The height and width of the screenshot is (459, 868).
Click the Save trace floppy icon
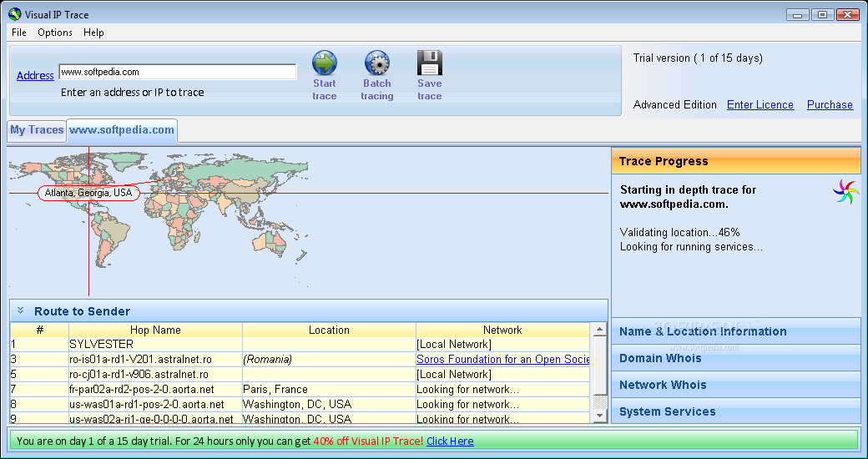(430, 63)
